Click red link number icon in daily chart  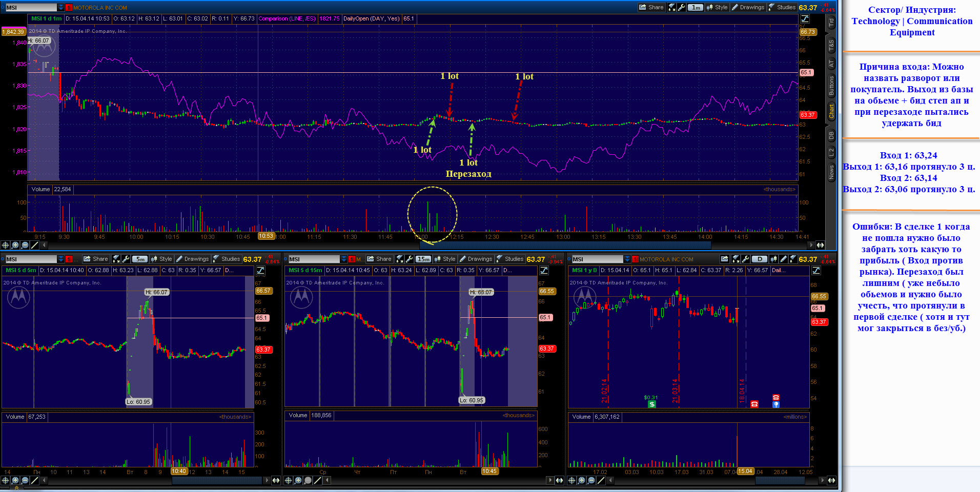click(635, 259)
